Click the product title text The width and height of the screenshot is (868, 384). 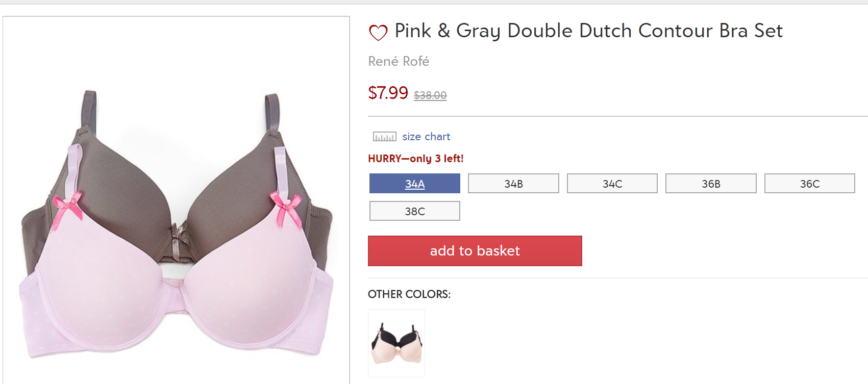pyautogui.click(x=588, y=31)
